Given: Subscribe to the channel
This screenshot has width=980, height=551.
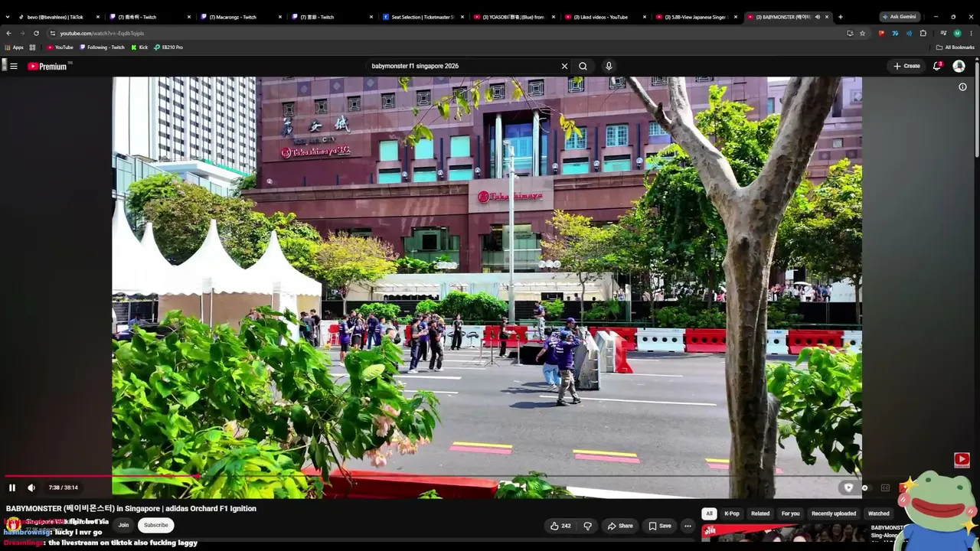Looking at the screenshot, I should pos(155,525).
